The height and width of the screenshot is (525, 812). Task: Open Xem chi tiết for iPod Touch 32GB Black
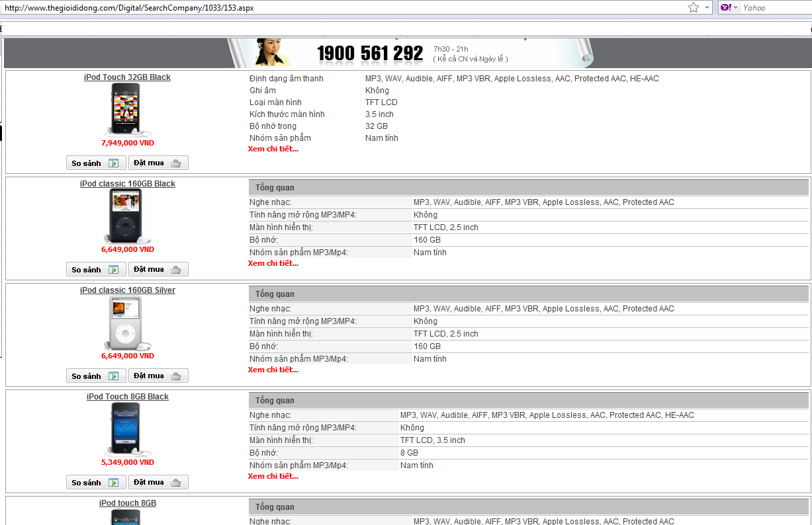[x=273, y=149]
